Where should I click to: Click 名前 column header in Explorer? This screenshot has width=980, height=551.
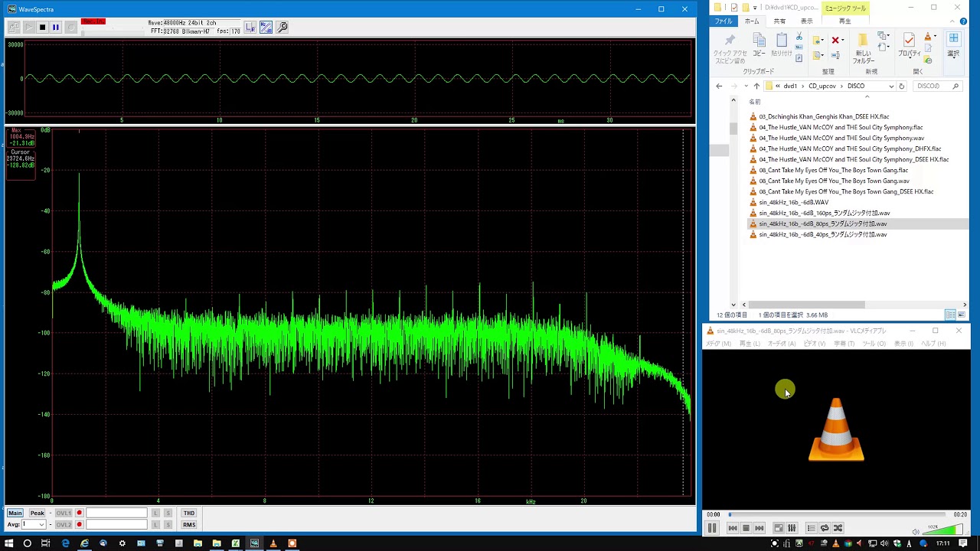(x=755, y=102)
